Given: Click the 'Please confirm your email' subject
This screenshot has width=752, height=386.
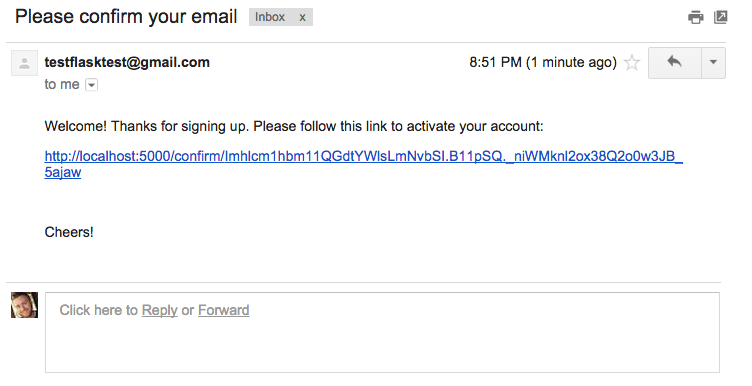Looking at the screenshot, I should point(126,17).
